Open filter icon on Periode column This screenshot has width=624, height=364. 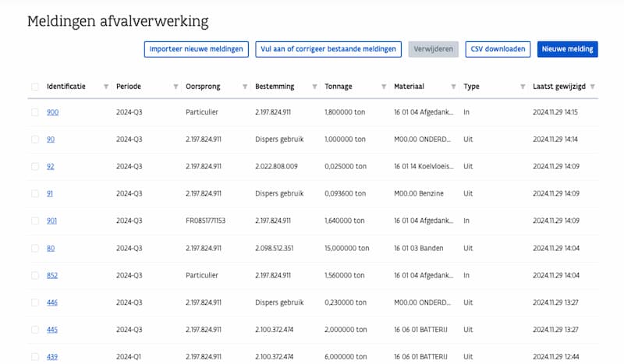point(175,87)
